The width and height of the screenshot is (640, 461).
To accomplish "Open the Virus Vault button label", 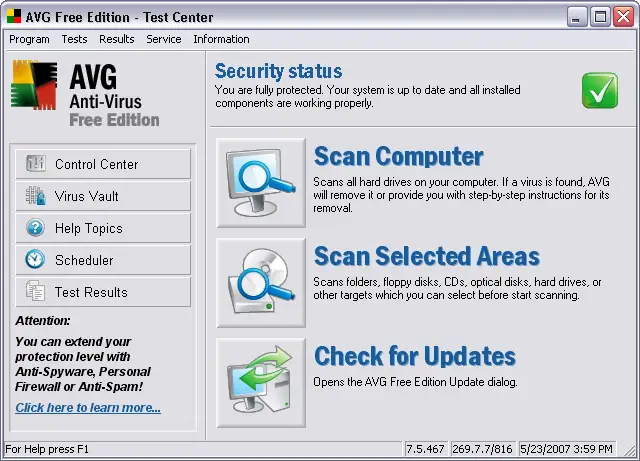I will click(x=87, y=196).
